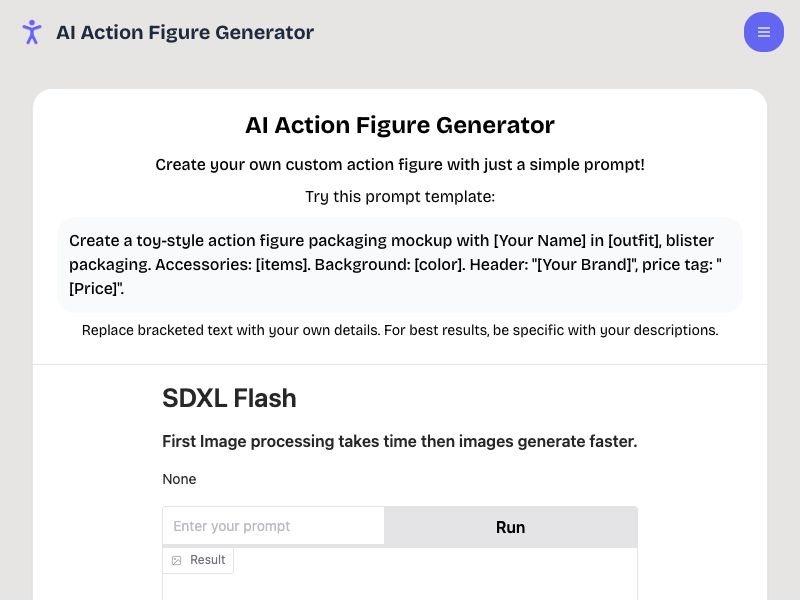This screenshot has width=800, height=600.
Task: Click the 'Try this prompt template:' text
Action: (x=400, y=196)
